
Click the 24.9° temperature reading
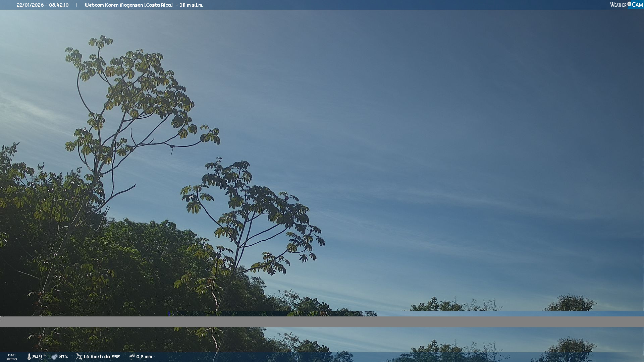coord(39,357)
